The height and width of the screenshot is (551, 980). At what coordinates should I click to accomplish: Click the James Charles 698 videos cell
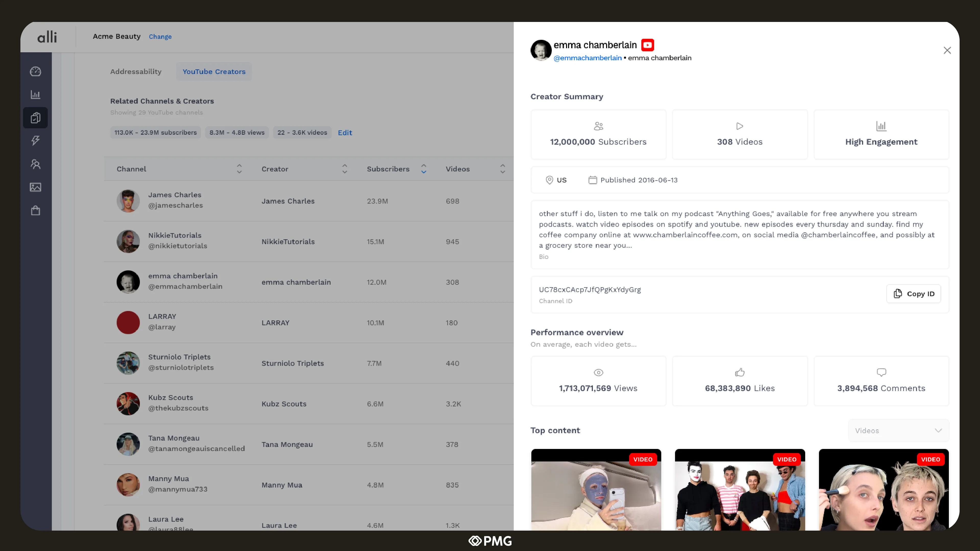(452, 201)
